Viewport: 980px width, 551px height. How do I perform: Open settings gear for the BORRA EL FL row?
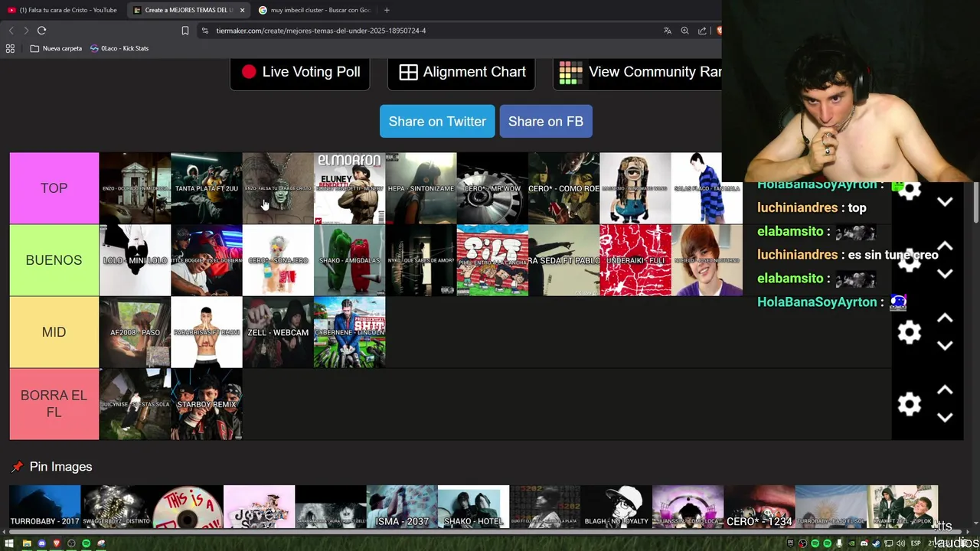click(x=909, y=404)
